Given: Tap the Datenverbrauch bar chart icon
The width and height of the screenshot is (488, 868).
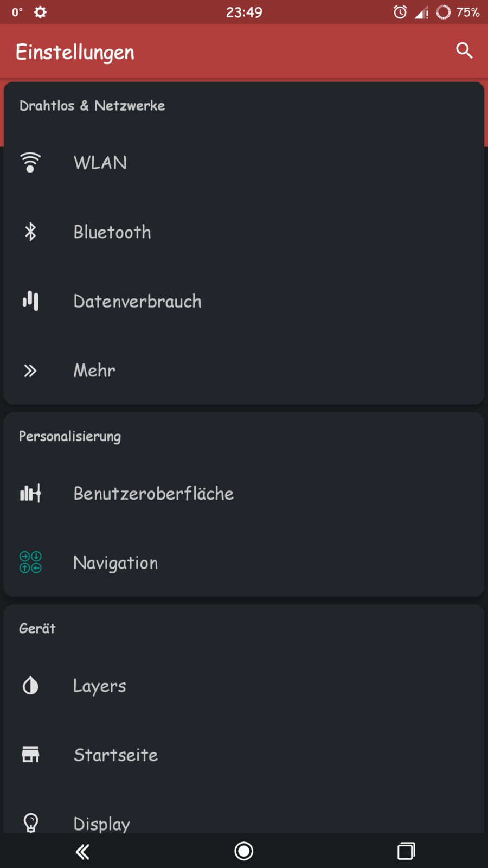Looking at the screenshot, I should [x=30, y=301].
